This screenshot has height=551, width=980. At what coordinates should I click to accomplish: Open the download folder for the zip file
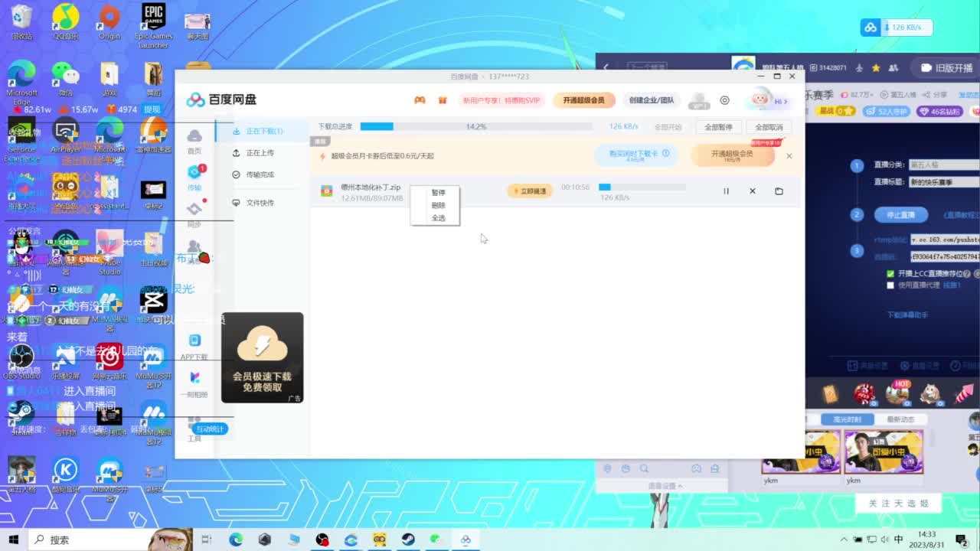(x=779, y=191)
